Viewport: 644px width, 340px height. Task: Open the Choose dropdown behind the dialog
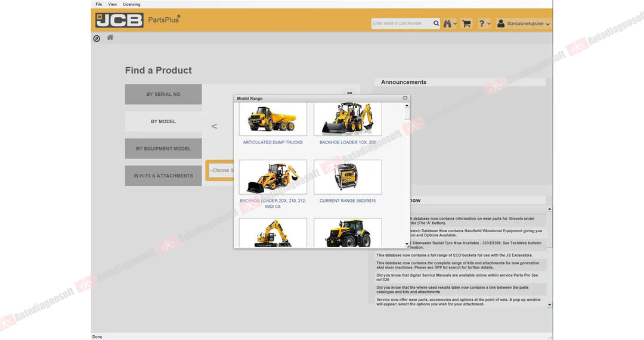click(221, 170)
